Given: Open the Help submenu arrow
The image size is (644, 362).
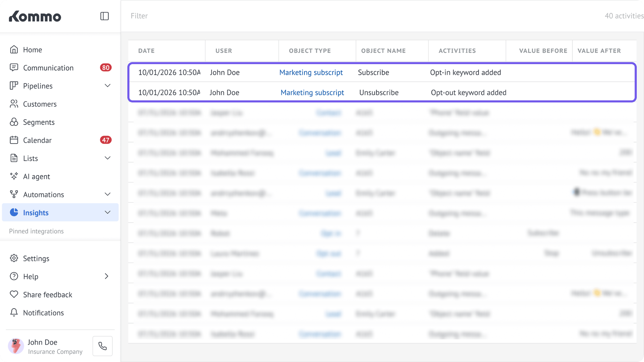Looking at the screenshot, I should coord(107,276).
